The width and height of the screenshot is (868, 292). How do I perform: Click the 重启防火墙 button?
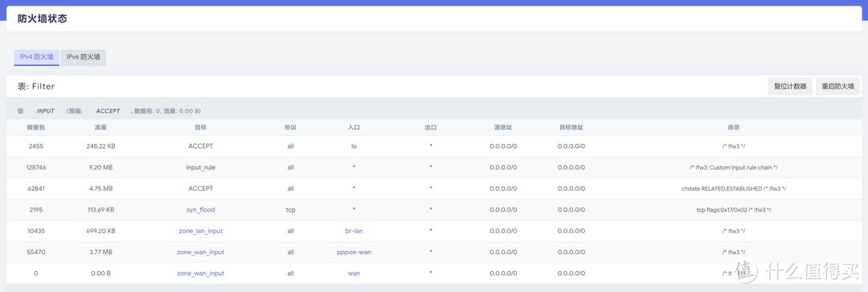837,86
